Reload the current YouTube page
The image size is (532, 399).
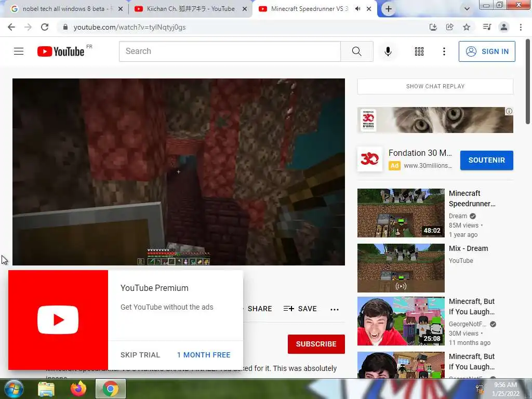point(45,27)
